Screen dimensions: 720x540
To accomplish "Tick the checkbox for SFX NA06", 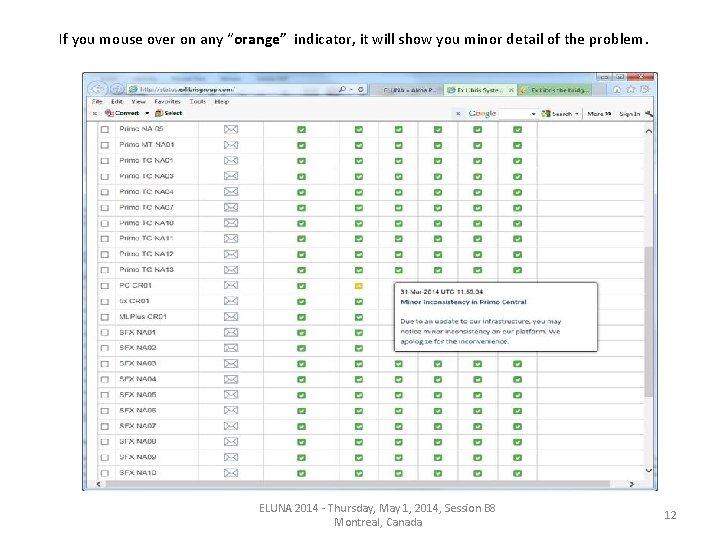I will (x=105, y=411).
